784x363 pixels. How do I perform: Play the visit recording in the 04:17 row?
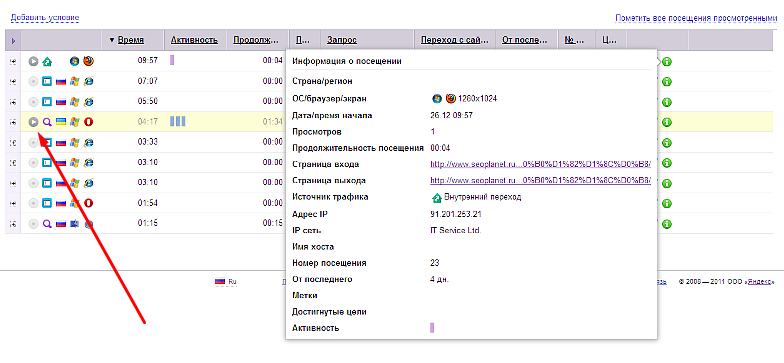point(33,122)
